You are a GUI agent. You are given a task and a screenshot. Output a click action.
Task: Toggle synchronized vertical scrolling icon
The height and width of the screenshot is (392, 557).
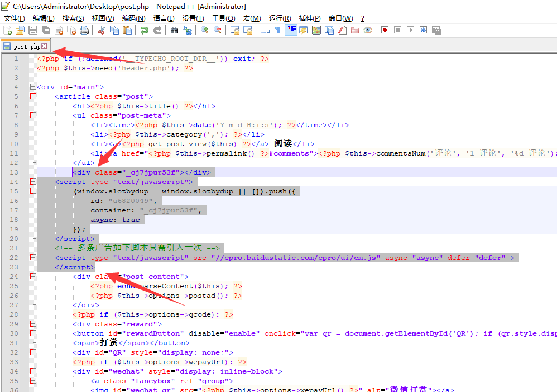(x=235, y=30)
